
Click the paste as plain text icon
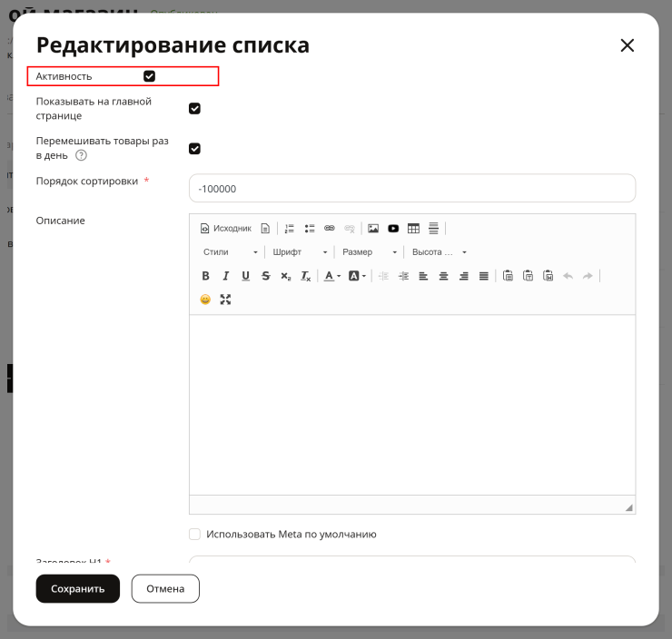click(x=528, y=276)
